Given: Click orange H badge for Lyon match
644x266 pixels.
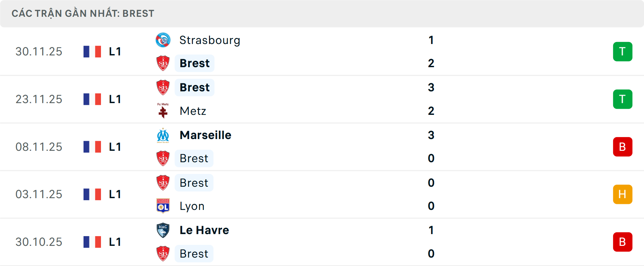Looking at the screenshot, I should point(623,194).
